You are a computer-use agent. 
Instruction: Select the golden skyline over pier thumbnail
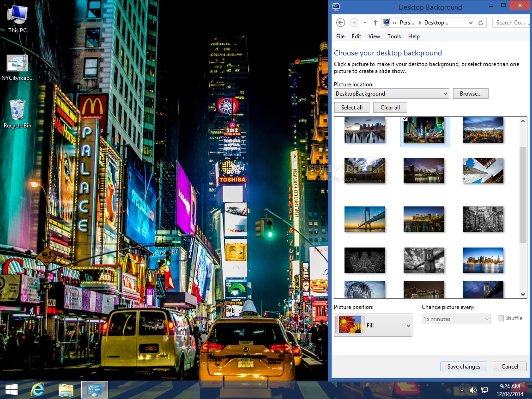click(424, 219)
